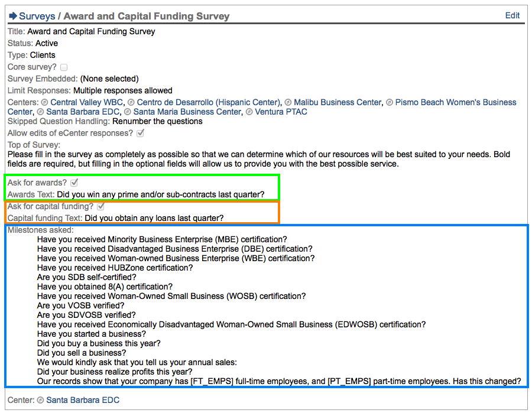Click the icon before Ventura PTAC
The image size is (532, 413).
pos(249,112)
